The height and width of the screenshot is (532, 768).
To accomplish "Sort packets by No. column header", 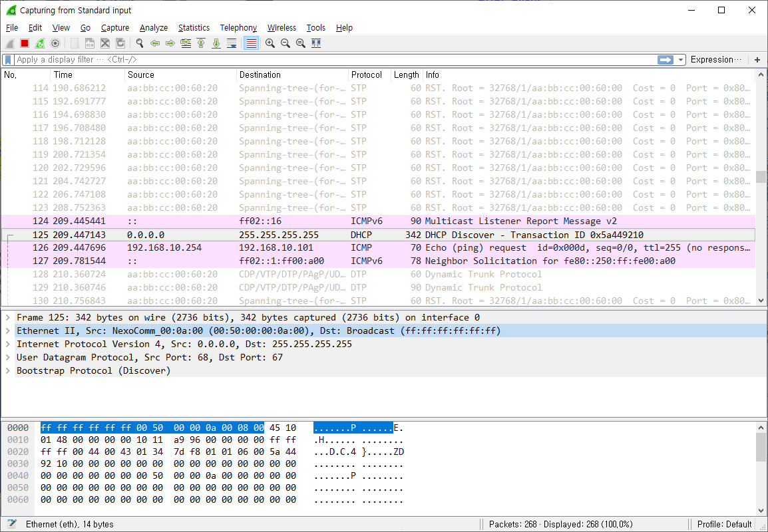I will coord(25,75).
